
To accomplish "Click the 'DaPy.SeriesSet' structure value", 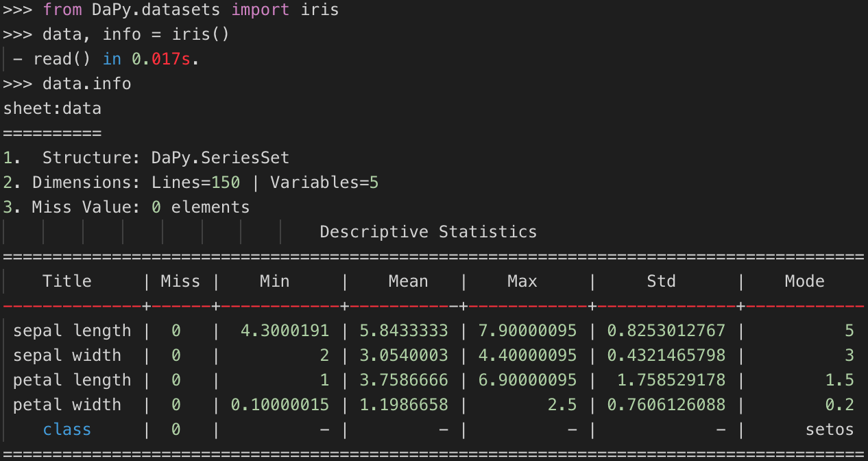I will (221, 158).
